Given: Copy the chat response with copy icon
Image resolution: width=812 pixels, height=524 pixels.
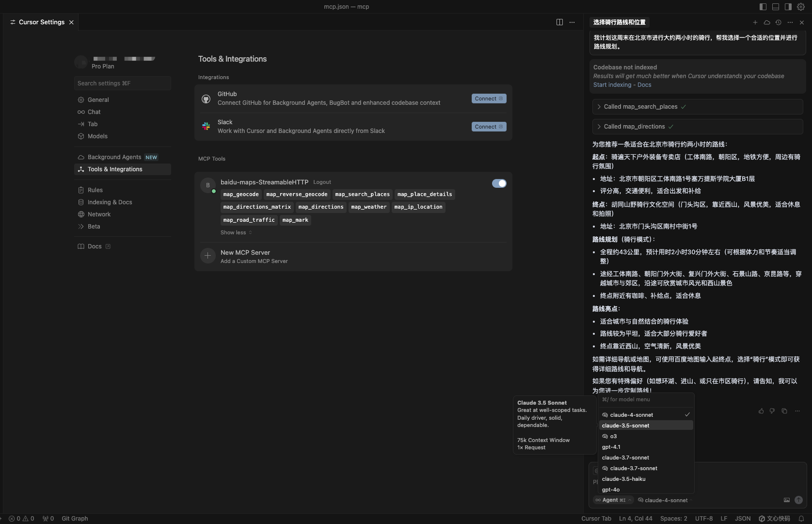Looking at the screenshot, I should pyautogui.click(x=784, y=411).
